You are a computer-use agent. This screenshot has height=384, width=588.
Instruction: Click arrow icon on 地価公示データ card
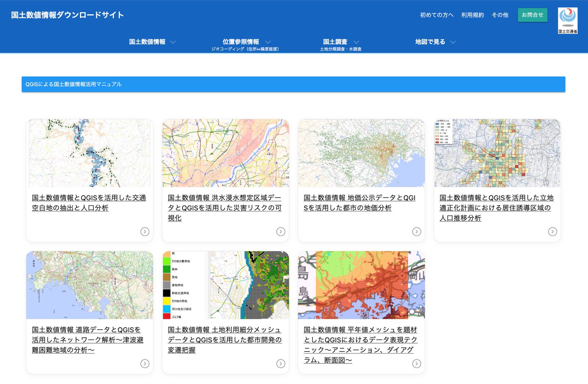pyautogui.click(x=416, y=232)
